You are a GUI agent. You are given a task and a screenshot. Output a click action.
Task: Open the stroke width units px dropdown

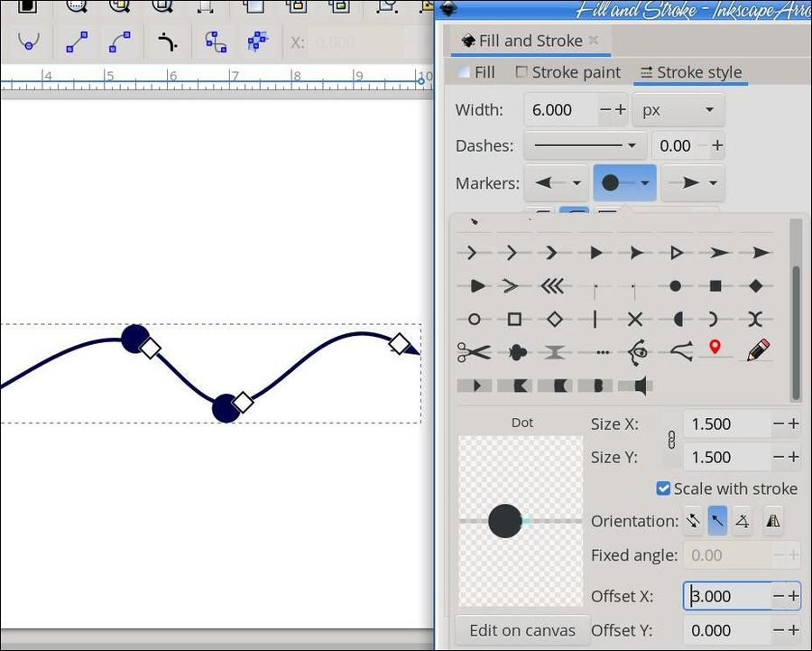tap(678, 109)
